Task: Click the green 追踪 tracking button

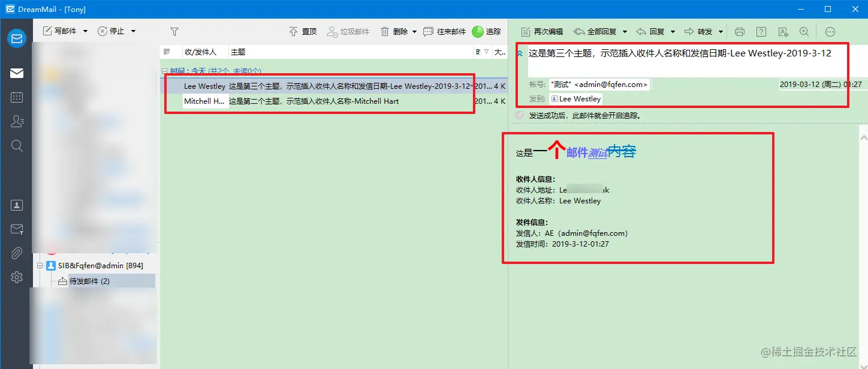Action: click(487, 31)
